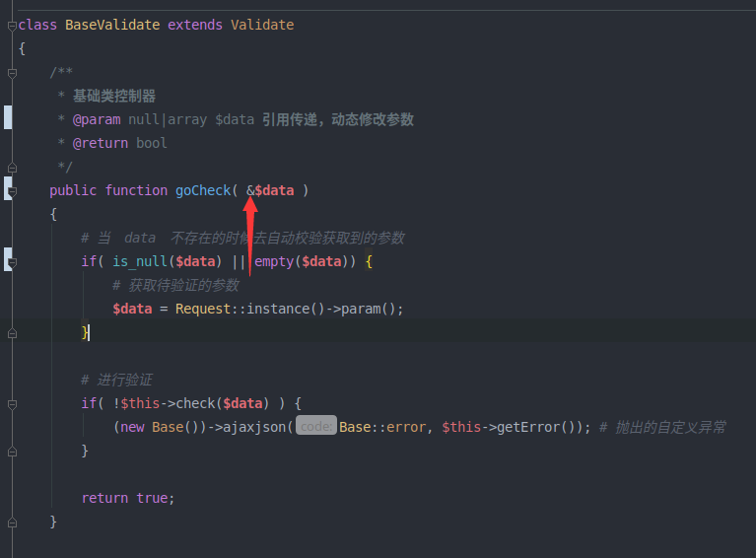Click the ajaxjson method call
The width and height of the screenshot is (756, 558).
[254, 427]
